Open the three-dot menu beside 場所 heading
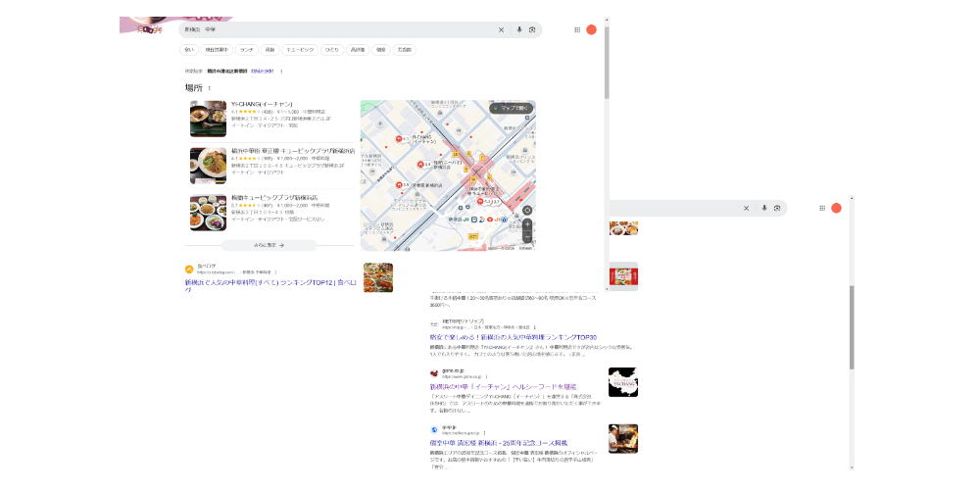The height and width of the screenshot is (490, 980). (209, 88)
